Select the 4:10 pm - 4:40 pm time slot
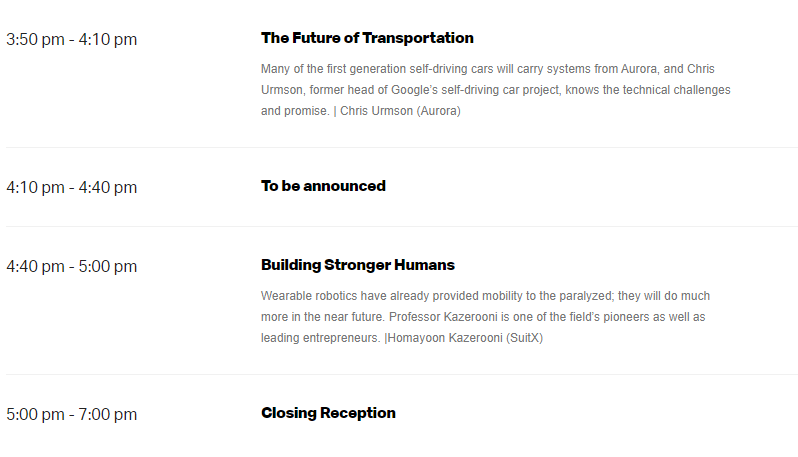Viewport: 798px width, 457px height. (72, 187)
